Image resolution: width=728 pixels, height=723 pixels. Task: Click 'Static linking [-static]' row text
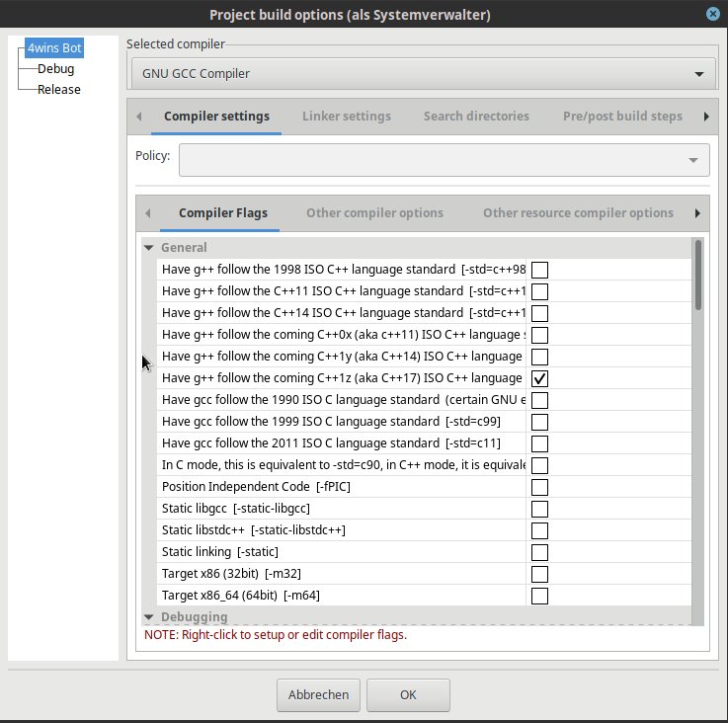(x=220, y=552)
